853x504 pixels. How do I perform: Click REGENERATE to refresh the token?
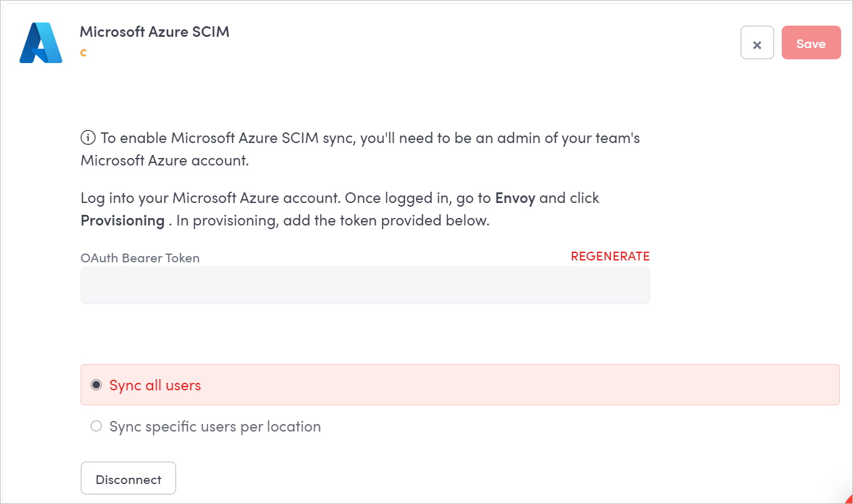pos(610,256)
